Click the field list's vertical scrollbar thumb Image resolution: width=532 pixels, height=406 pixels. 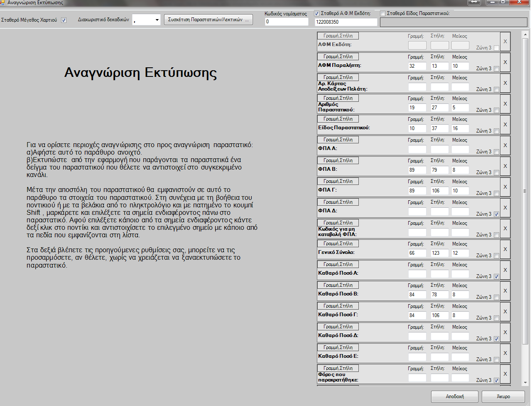pos(525,192)
